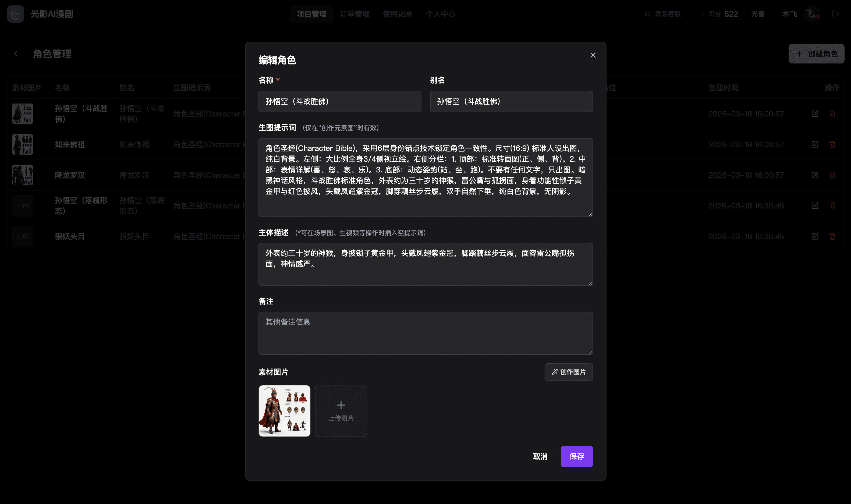Screen dimensions: 851x504
Task: Click the 创作图片 button with wand icon
Action: point(569,372)
